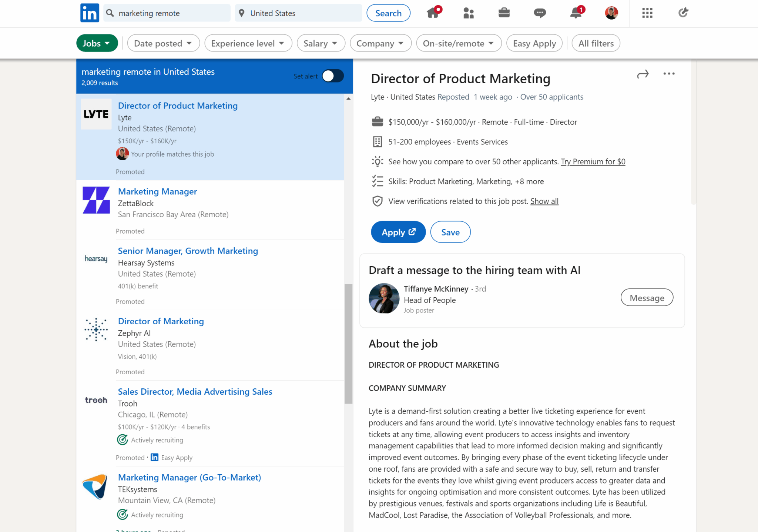Click the Lyte company logo
Image resolution: width=758 pixels, height=532 pixels.
coord(96,114)
